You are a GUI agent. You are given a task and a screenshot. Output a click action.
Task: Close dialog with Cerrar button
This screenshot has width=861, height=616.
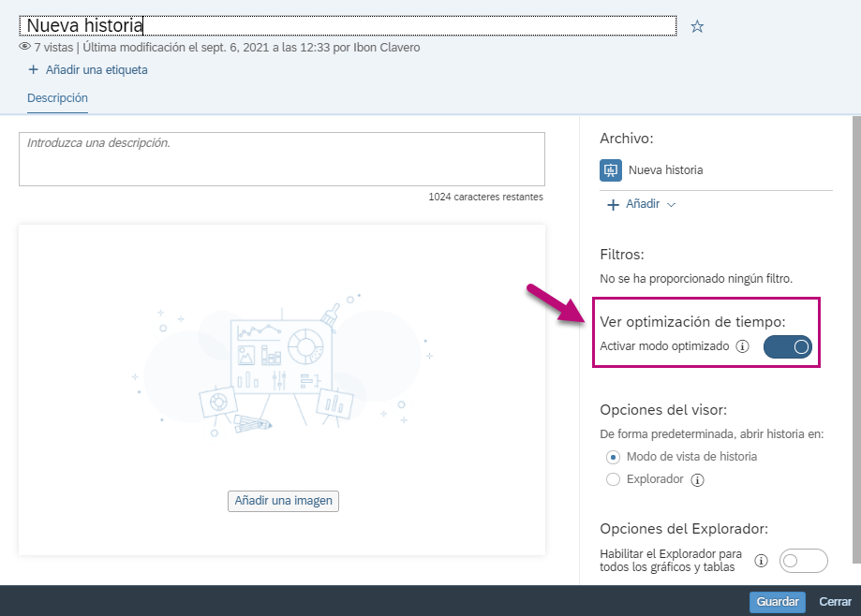pyautogui.click(x=835, y=602)
